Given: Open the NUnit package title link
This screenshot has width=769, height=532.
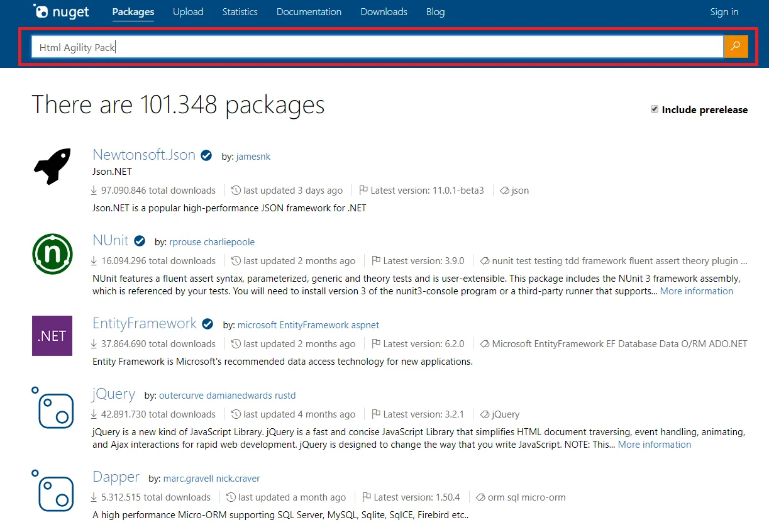Looking at the screenshot, I should coord(111,240).
